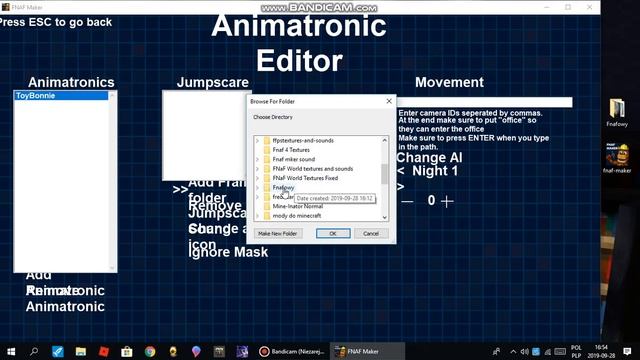Click the blue paper-plane app on taskbar
The image size is (640, 360).
(58, 351)
